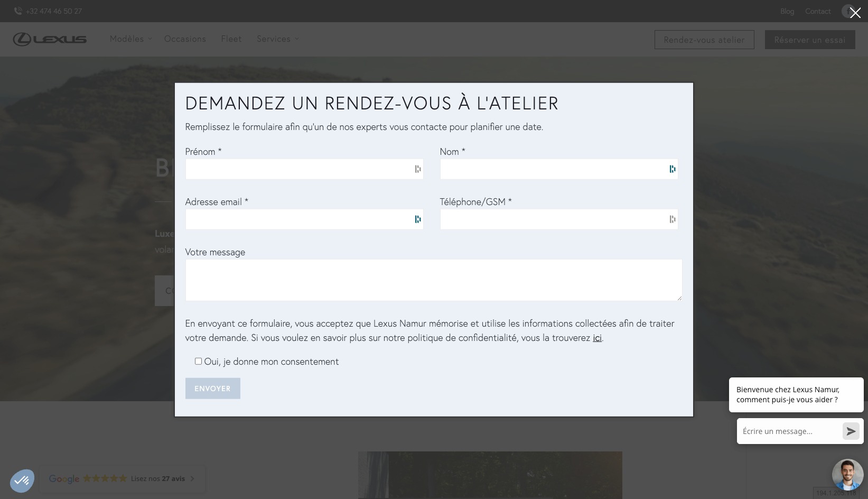The width and height of the screenshot is (868, 499).
Task: Open the Fleet menu item
Action: 231,39
